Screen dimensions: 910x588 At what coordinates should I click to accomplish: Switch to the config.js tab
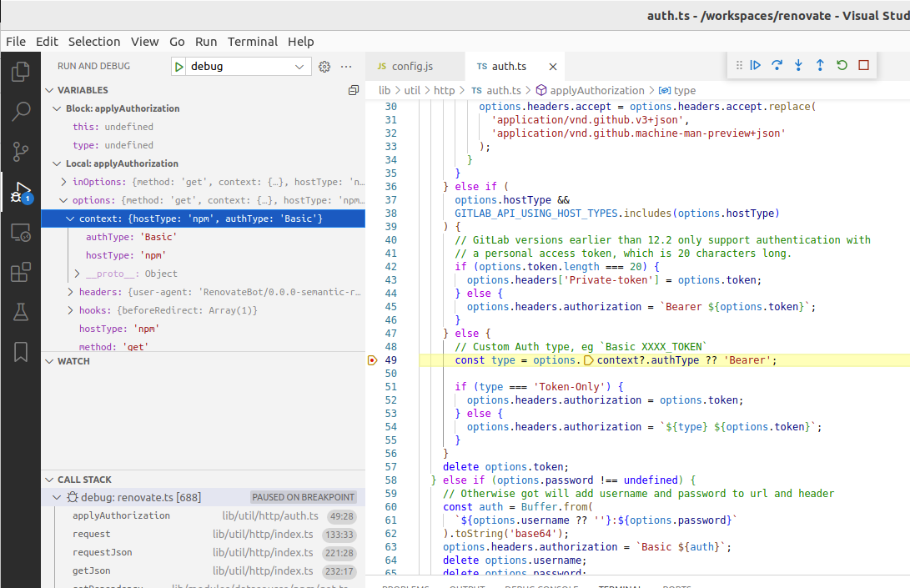(x=415, y=67)
